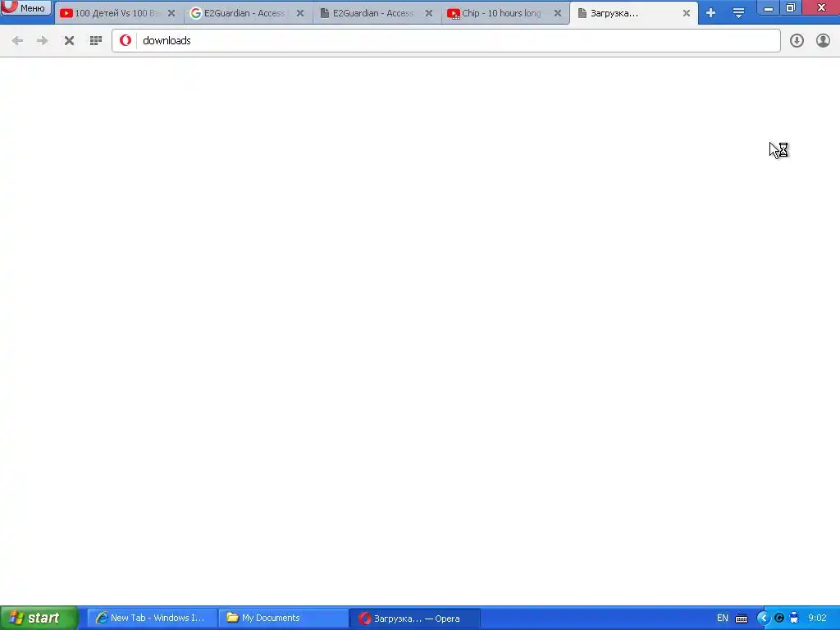This screenshot has height=630, width=840.
Task: Click the clock showing 9:02
Action: [x=818, y=618]
